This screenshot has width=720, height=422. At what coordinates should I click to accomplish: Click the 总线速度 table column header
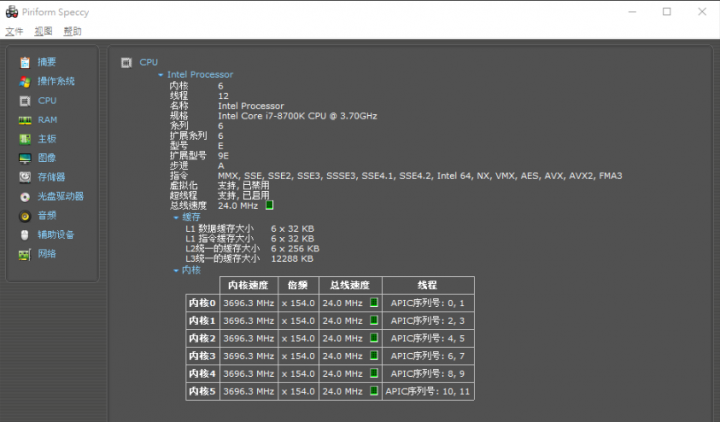(350, 285)
